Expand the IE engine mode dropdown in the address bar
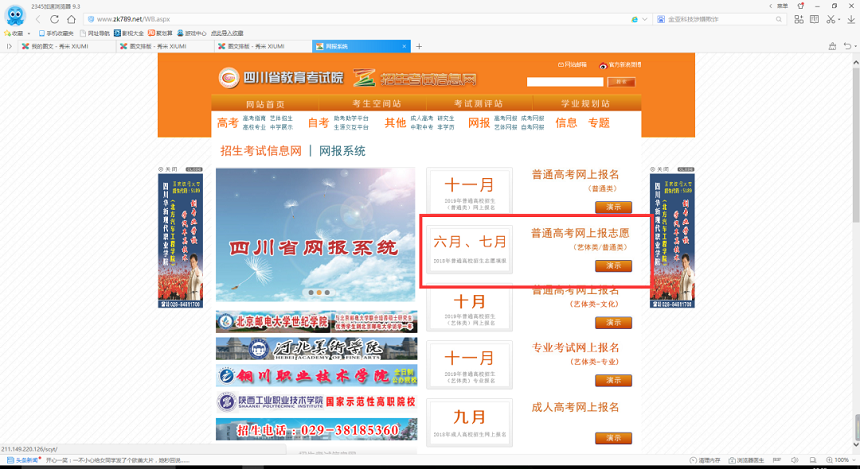Screen dimensions: 860x469 645,19
